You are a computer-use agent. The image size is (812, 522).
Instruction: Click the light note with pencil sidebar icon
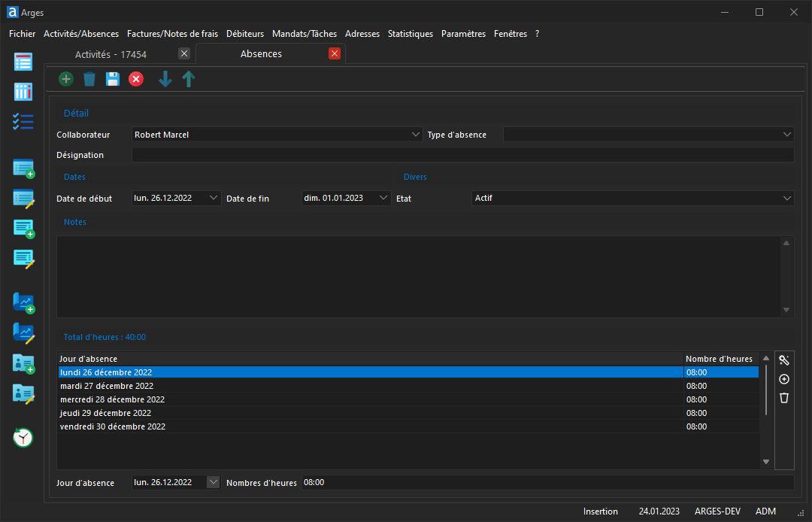click(23, 259)
